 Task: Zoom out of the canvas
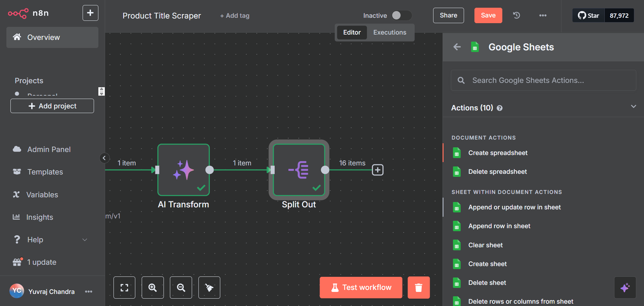pyautogui.click(x=181, y=288)
